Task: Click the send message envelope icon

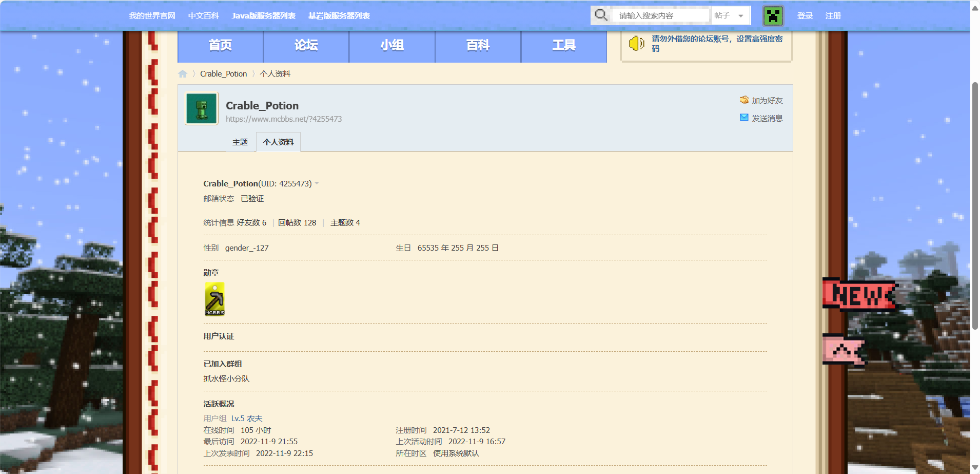Action: tap(744, 118)
